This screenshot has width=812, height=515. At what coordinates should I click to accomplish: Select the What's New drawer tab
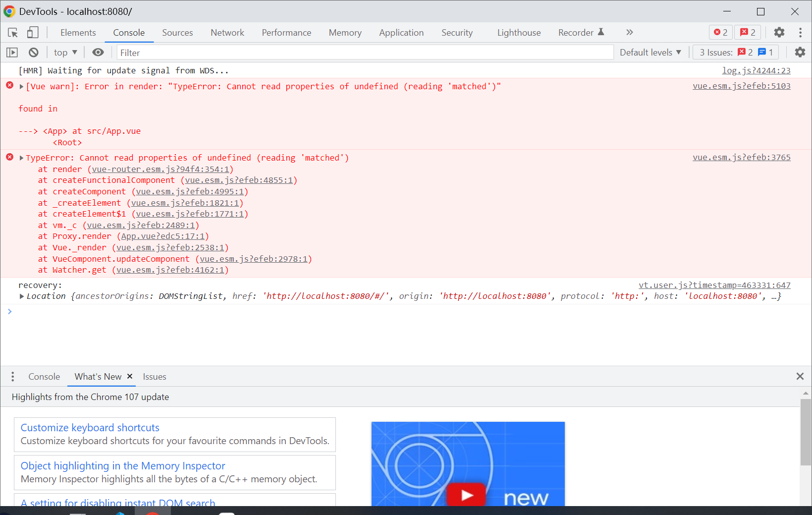pos(98,377)
